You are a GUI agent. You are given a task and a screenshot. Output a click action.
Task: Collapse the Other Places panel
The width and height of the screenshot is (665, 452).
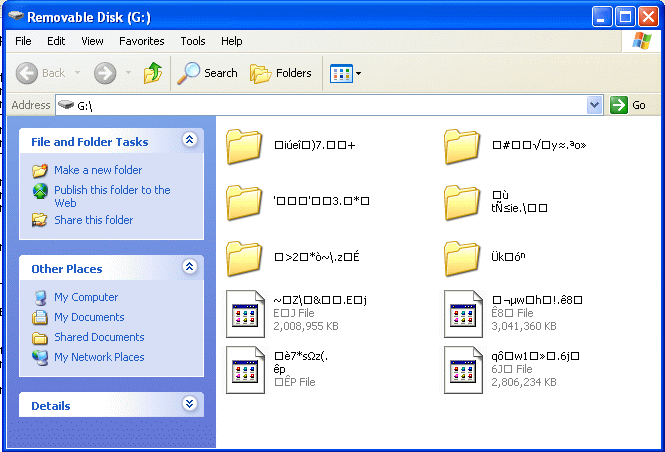pos(189,268)
